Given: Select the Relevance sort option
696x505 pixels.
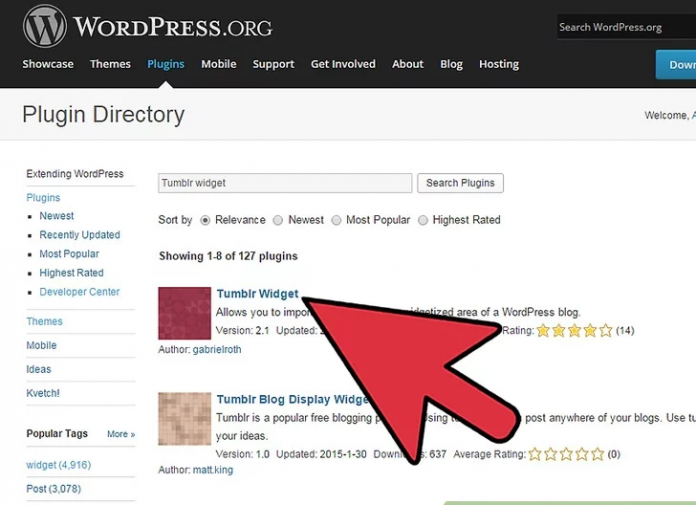Looking at the screenshot, I should (x=205, y=220).
